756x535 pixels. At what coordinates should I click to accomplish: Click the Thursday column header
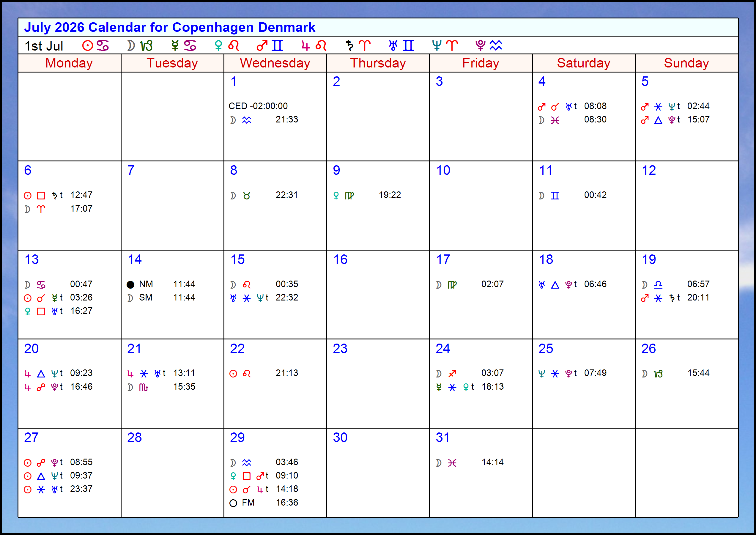click(x=378, y=63)
